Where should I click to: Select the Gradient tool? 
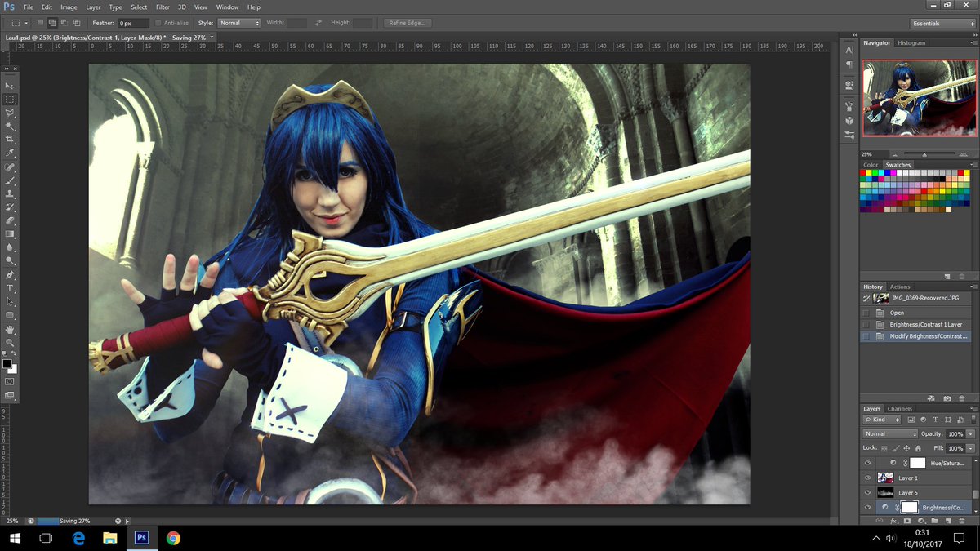(x=10, y=234)
